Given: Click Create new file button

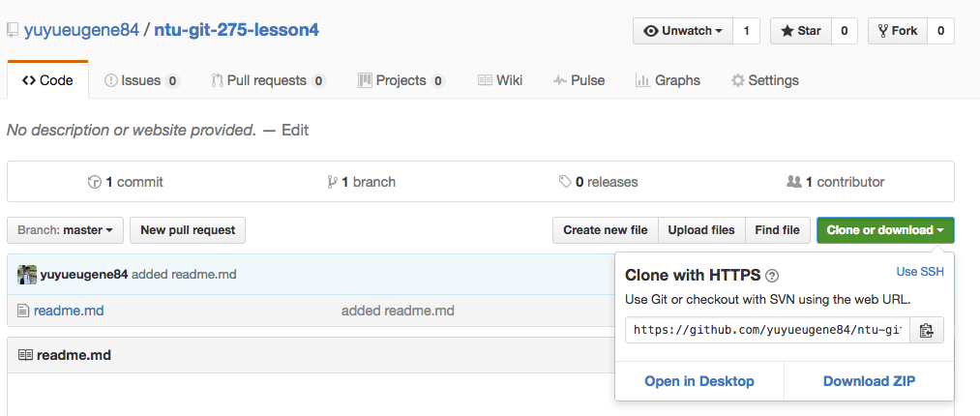Looking at the screenshot, I should (x=605, y=230).
